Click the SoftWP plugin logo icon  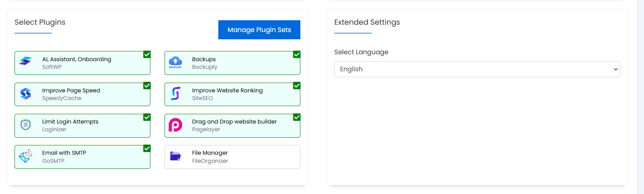[x=25, y=61]
